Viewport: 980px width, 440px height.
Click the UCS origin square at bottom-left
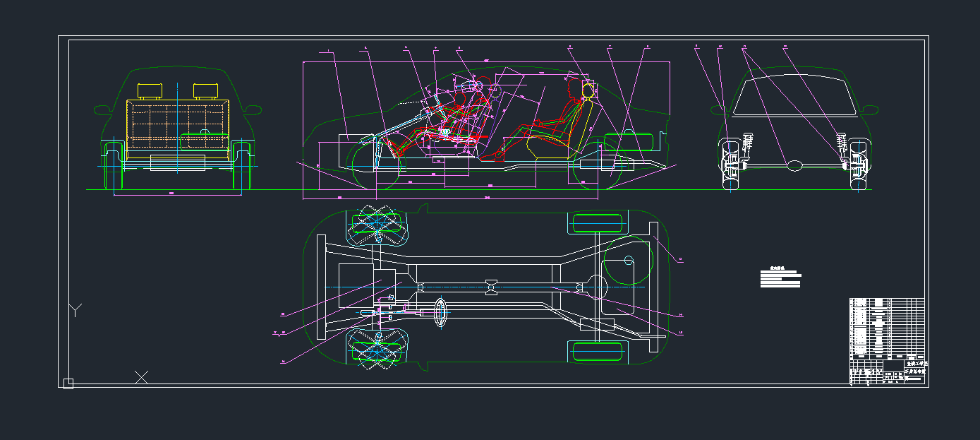pyautogui.click(x=68, y=383)
